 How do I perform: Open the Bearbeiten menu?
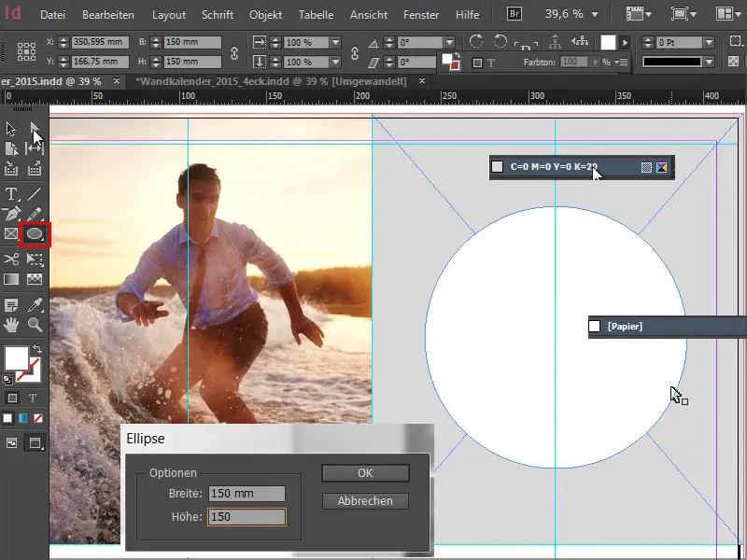[108, 15]
